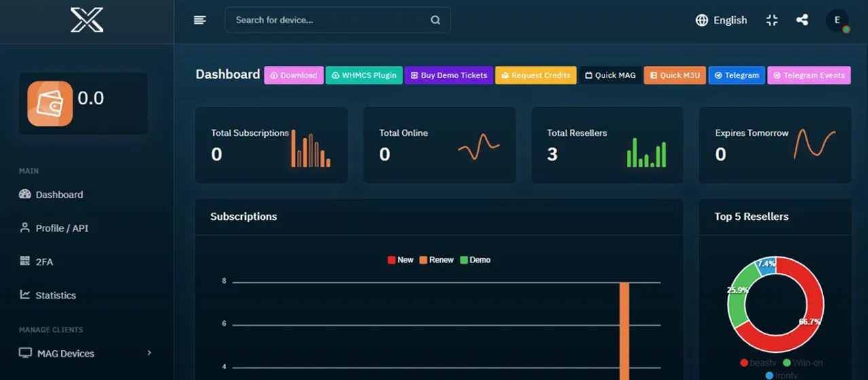
Task: Toggle fullscreen mode icon
Action: [x=772, y=20]
